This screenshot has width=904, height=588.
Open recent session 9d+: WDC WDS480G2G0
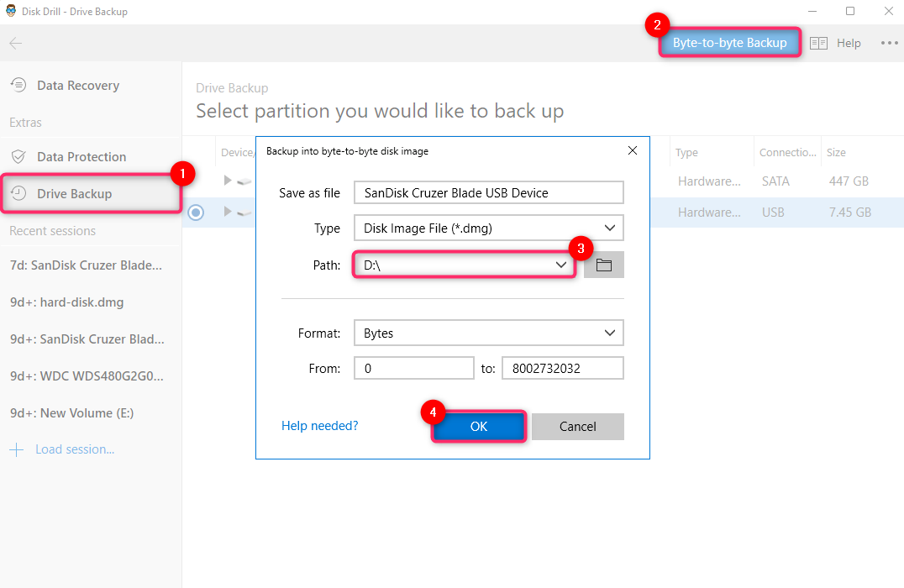click(87, 375)
